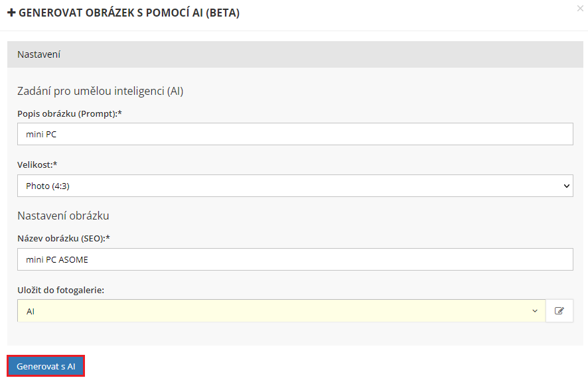Click the edit gallery icon beside AI selector
This screenshot has width=588, height=392.
coord(559,310)
